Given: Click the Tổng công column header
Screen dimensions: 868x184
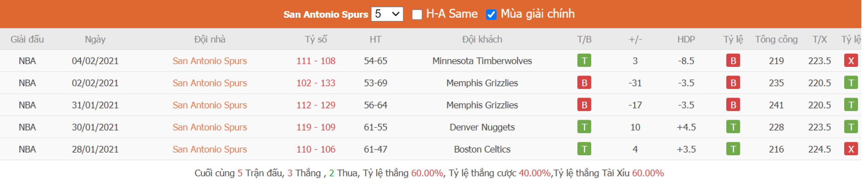Looking at the screenshot, I should pos(776,39).
